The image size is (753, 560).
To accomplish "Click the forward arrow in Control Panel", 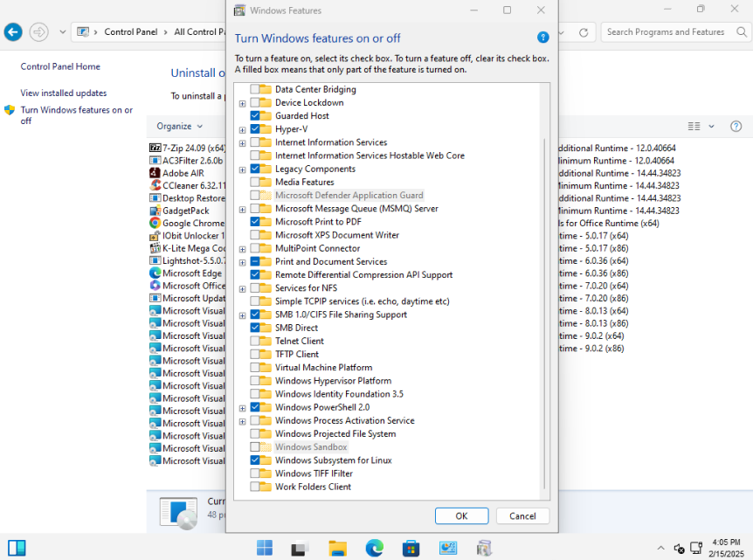I will click(x=39, y=32).
